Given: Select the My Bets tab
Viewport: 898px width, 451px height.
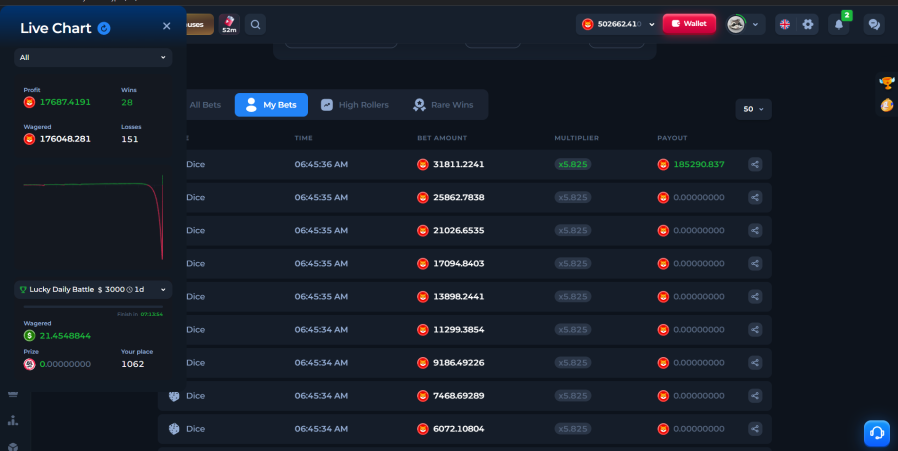Looking at the screenshot, I should [x=271, y=105].
